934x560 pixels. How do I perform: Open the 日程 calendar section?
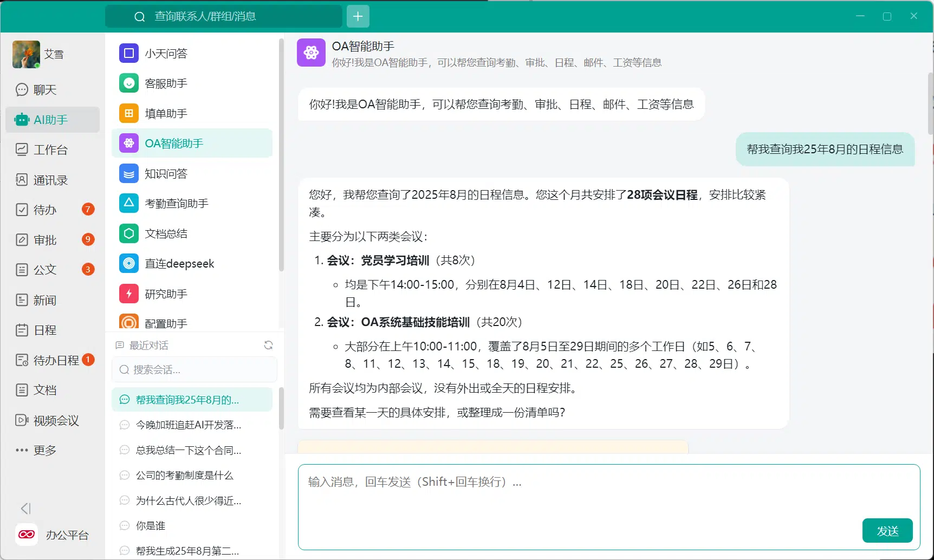[x=53, y=330]
